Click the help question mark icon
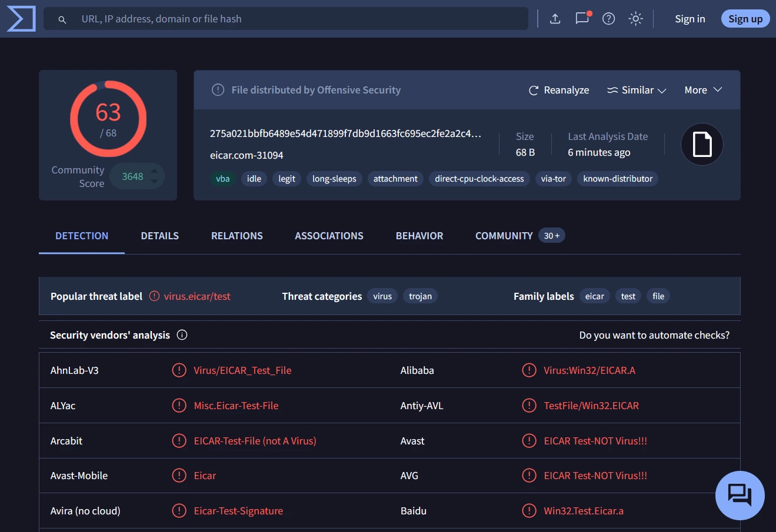The image size is (776, 532). pyautogui.click(x=608, y=18)
